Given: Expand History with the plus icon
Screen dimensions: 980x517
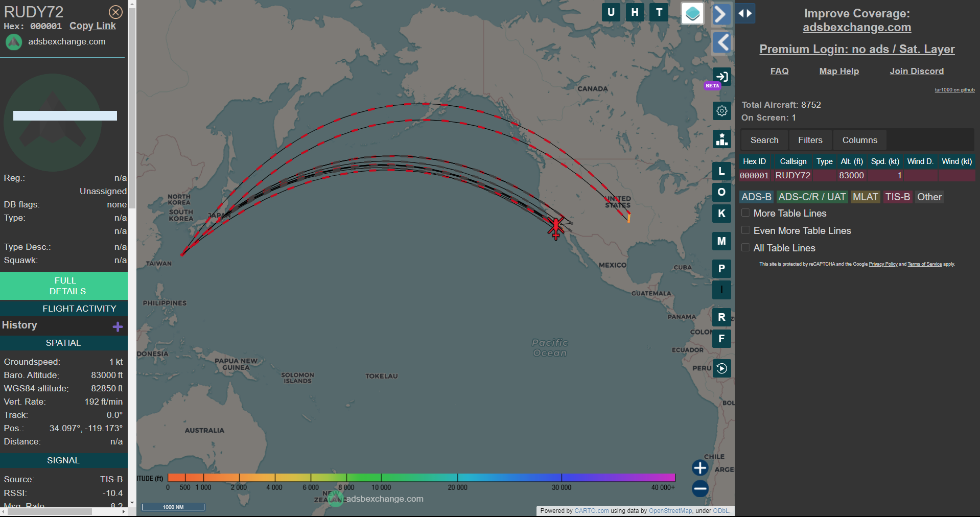Looking at the screenshot, I should tap(118, 326).
